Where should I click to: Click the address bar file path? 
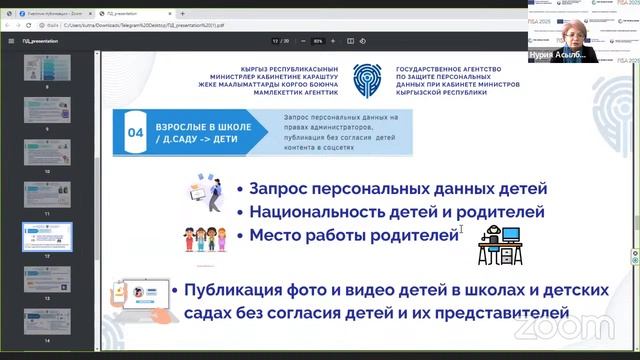point(144,25)
